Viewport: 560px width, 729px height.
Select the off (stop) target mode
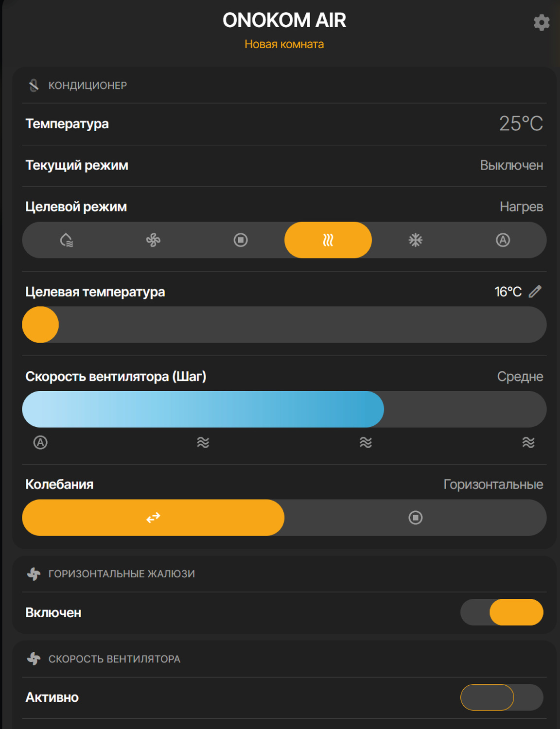pos(241,240)
